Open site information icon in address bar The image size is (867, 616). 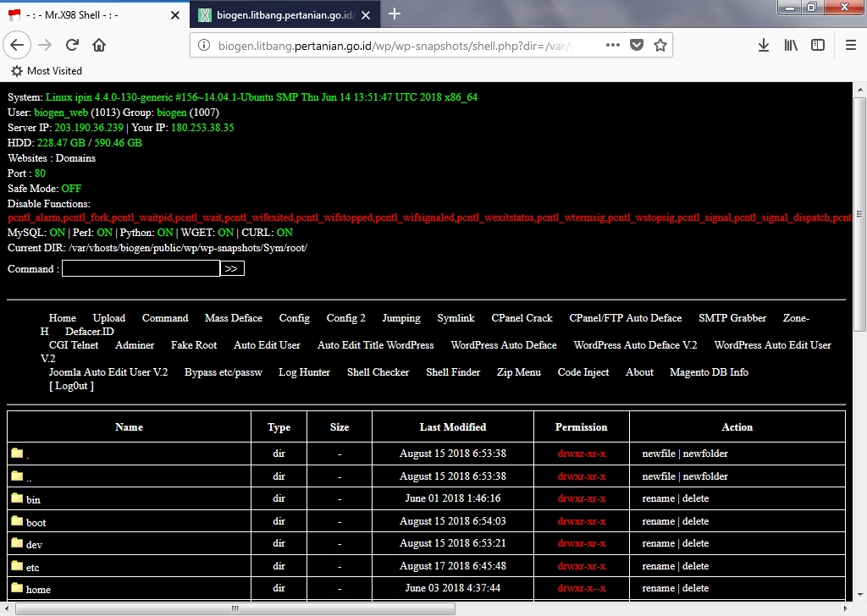tap(203, 46)
